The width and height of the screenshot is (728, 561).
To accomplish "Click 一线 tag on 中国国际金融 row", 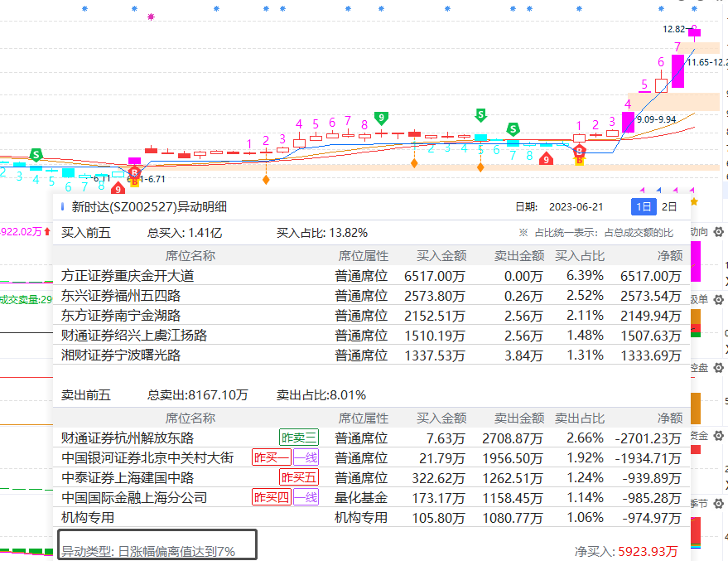I will [x=306, y=498].
